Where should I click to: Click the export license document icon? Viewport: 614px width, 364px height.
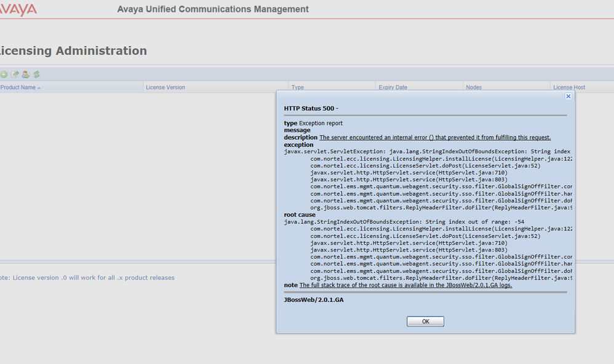click(15, 74)
